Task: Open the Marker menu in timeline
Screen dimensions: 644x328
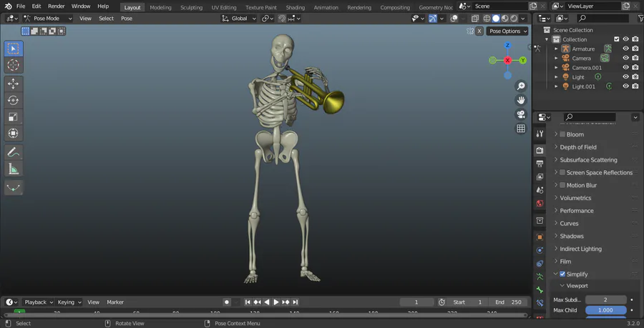Action: pyautogui.click(x=115, y=302)
